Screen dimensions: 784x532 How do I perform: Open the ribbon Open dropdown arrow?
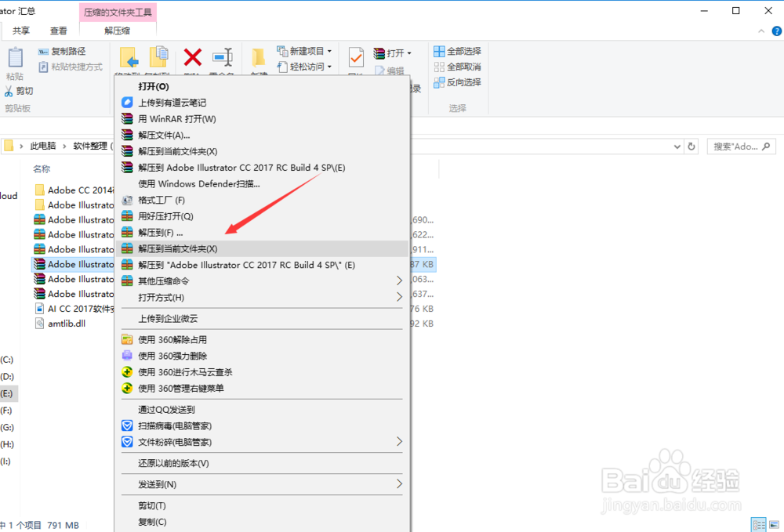pos(409,53)
